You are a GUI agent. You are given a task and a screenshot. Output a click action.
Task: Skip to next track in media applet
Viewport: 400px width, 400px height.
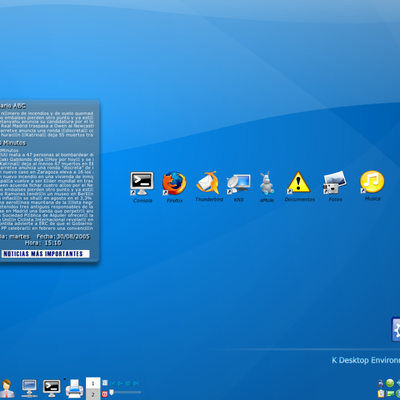click(136, 384)
